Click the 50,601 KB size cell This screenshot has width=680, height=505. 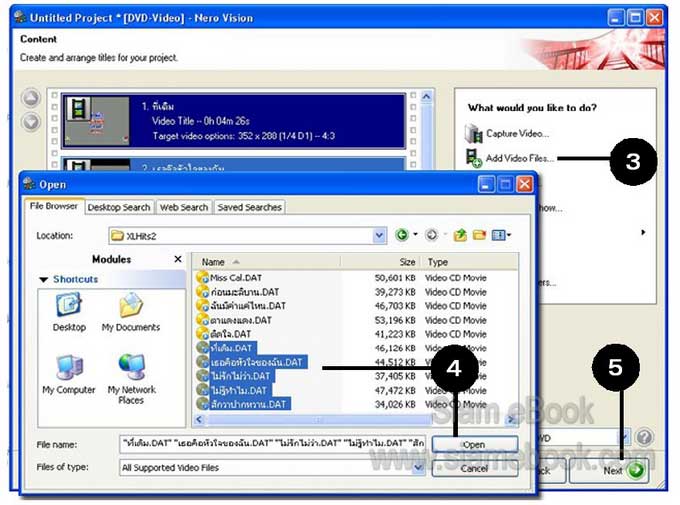pyautogui.click(x=395, y=278)
